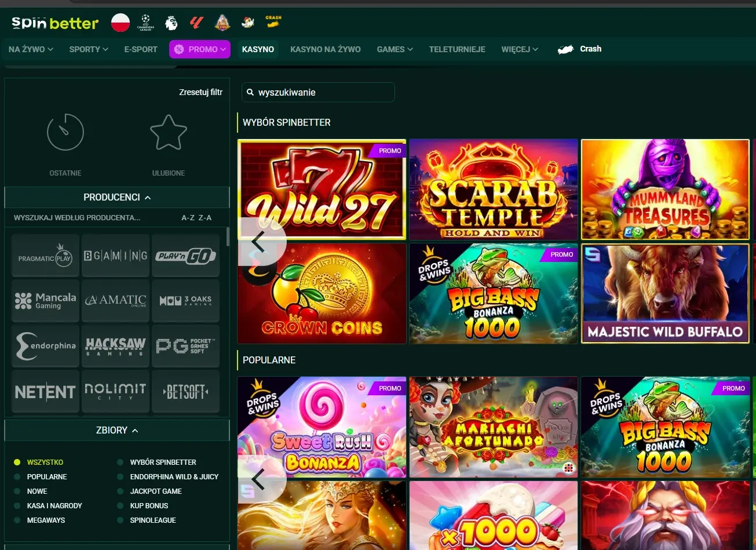Viewport: 756px width, 550px height.
Task: Click the search-by-producer input field
Action: click(77, 218)
